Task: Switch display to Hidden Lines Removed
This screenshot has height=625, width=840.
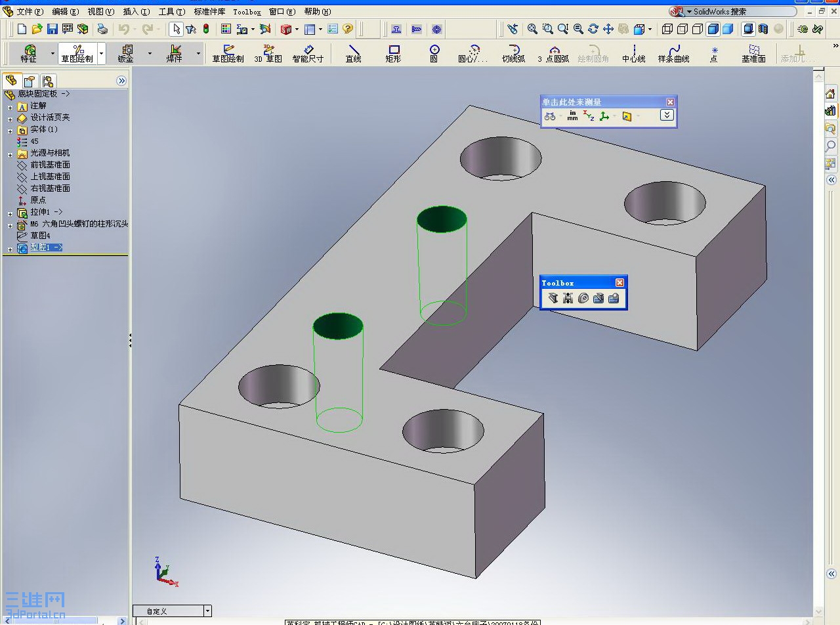Action: (x=698, y=29)
